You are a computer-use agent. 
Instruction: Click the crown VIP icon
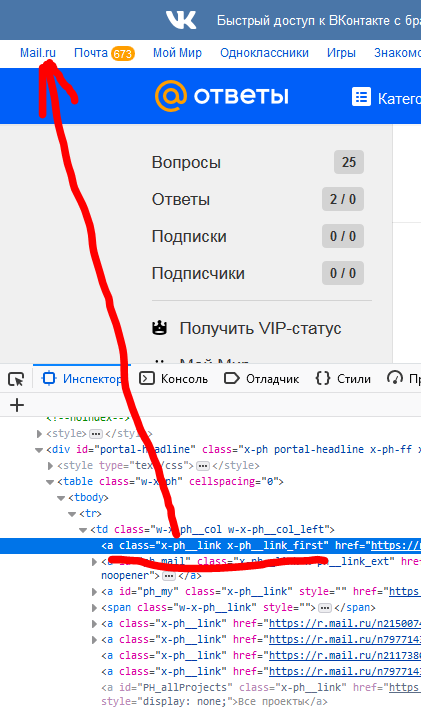[x=159, y=328]
